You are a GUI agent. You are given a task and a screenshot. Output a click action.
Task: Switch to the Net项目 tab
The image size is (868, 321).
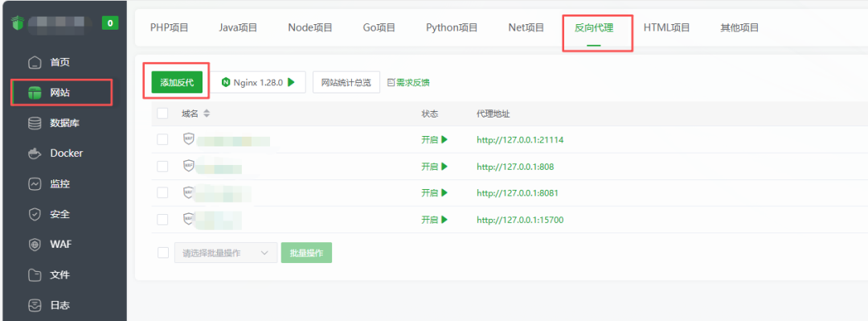(526, 27)
